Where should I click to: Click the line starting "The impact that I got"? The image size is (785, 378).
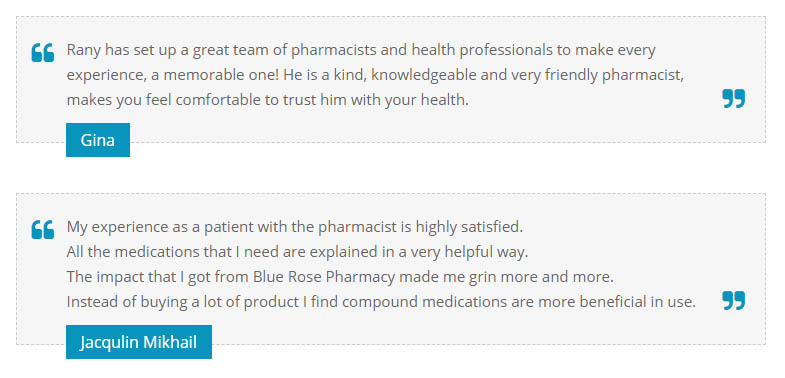coord(340,277)
